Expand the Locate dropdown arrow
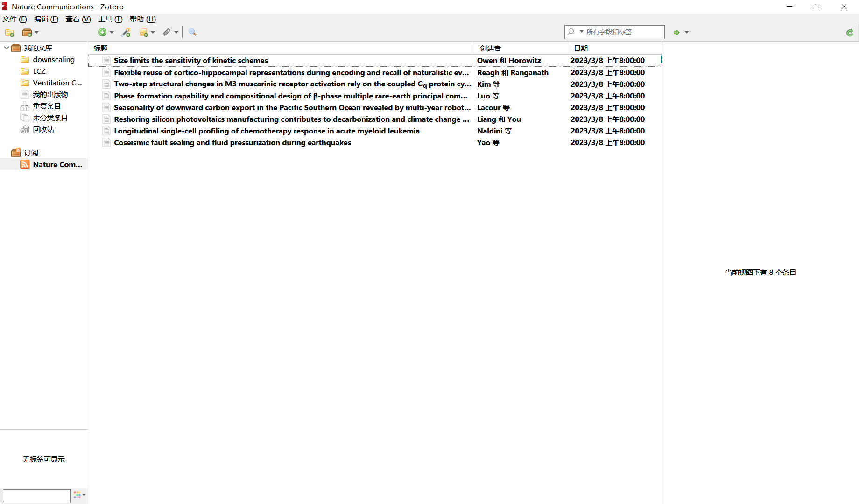The width and height of the screenshot is (859, 504). tap(687, 33)
